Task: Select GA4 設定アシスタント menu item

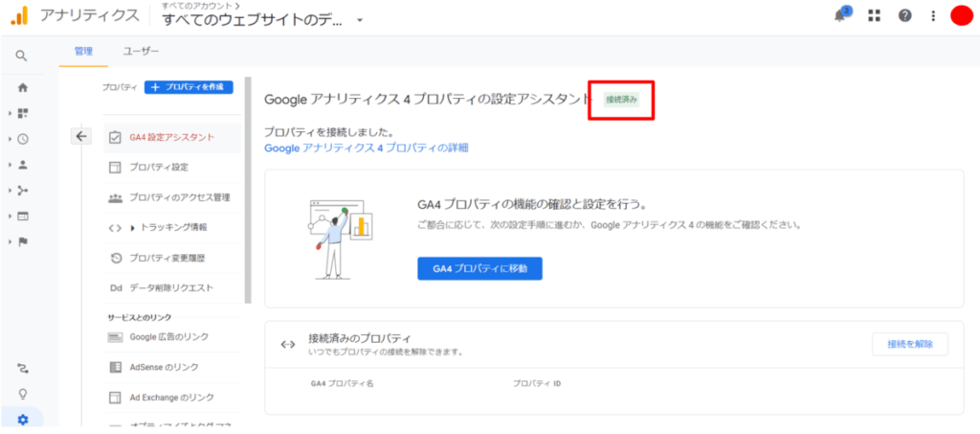Action: pos(172,138)
